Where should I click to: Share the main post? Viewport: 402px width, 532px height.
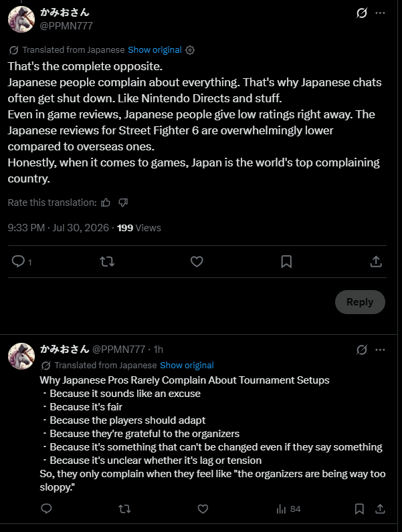pos(376,261)
